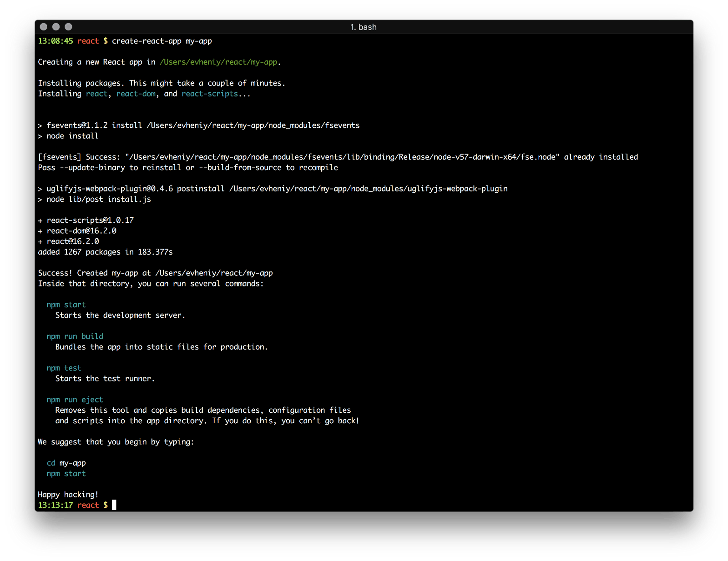Image resolution: width=728 pixels, height=561 pixels.
Task: Click the "1. bash" window title
Action: [363, 27]
